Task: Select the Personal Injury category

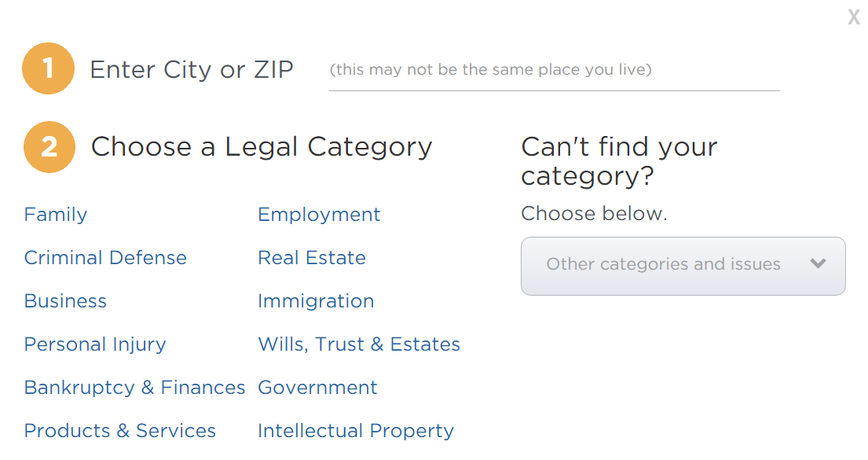Action: click(95, 344)
